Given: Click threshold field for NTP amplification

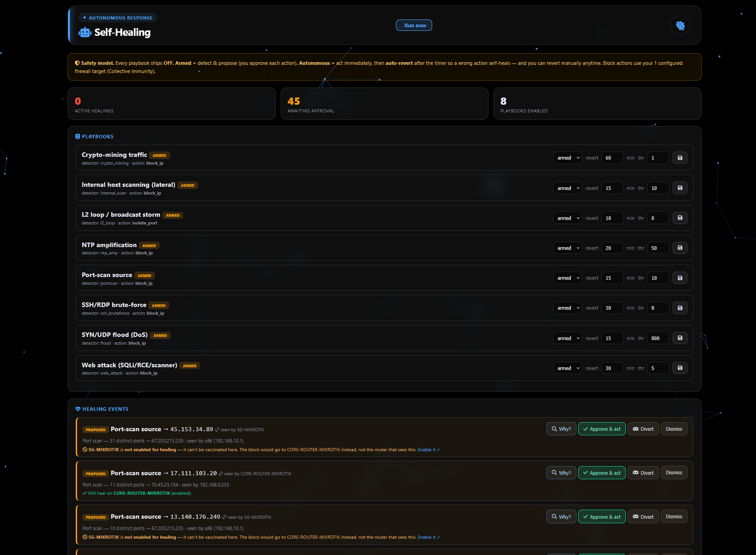Looking at the screenshot, I should [x=658, y=248].
